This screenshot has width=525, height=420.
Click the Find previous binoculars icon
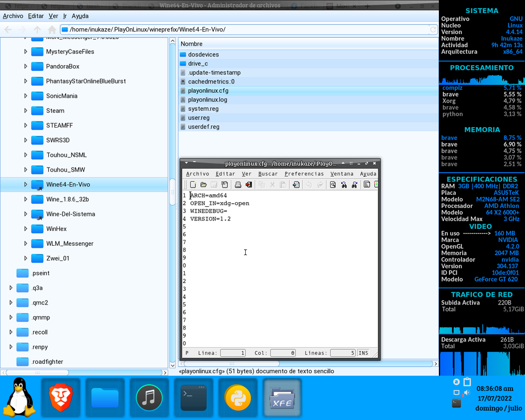pyautogui.click(x=344, y=185)
